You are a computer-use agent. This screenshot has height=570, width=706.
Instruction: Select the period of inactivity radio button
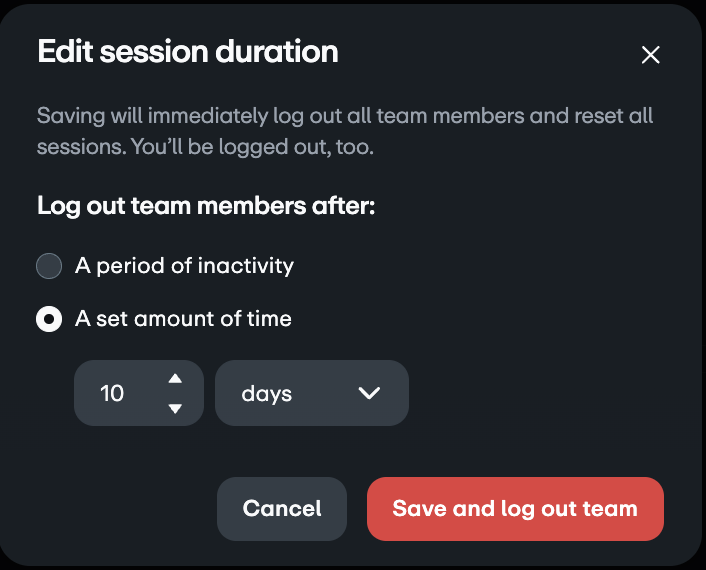point(48,266)
